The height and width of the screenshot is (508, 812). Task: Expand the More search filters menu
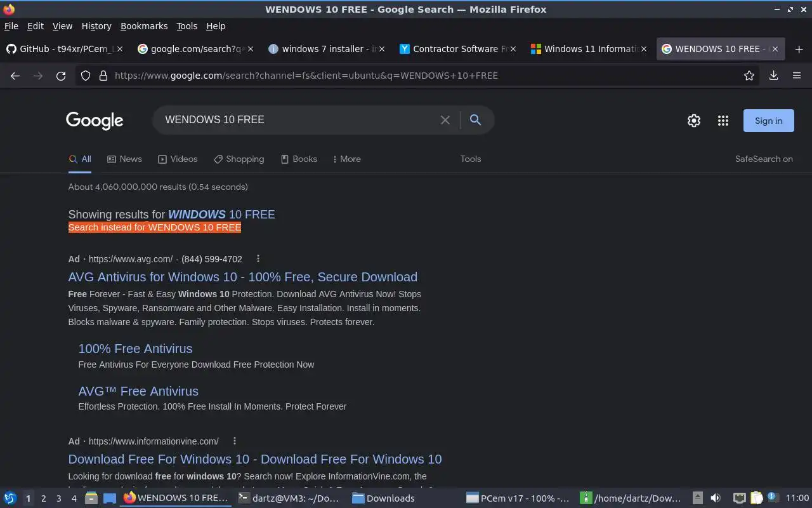[x=346, y=159]
